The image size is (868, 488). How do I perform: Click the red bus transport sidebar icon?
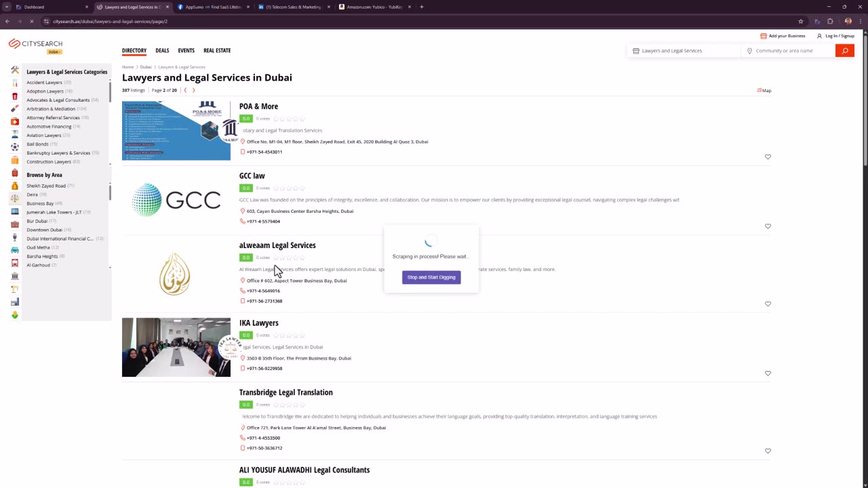point(15,263)
